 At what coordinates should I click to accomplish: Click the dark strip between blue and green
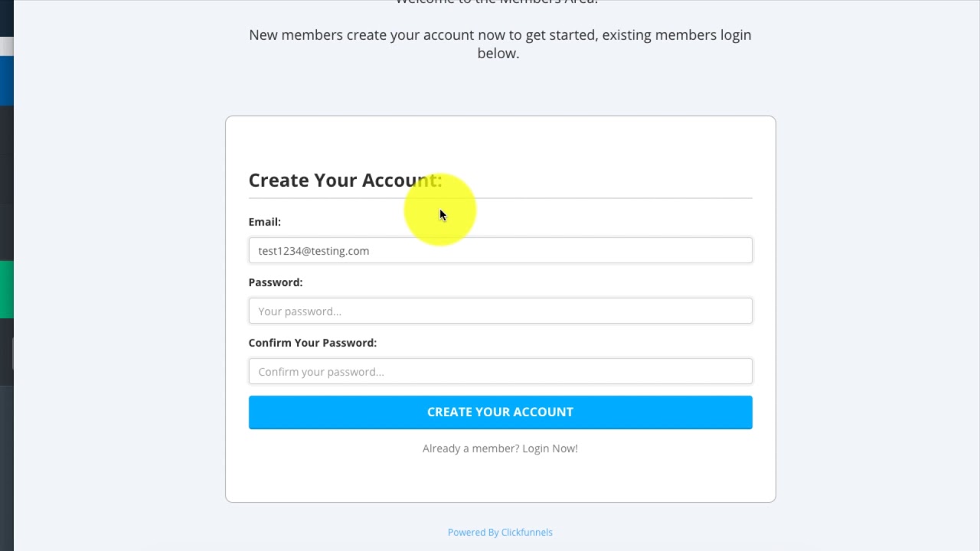[x=6, y=184]
